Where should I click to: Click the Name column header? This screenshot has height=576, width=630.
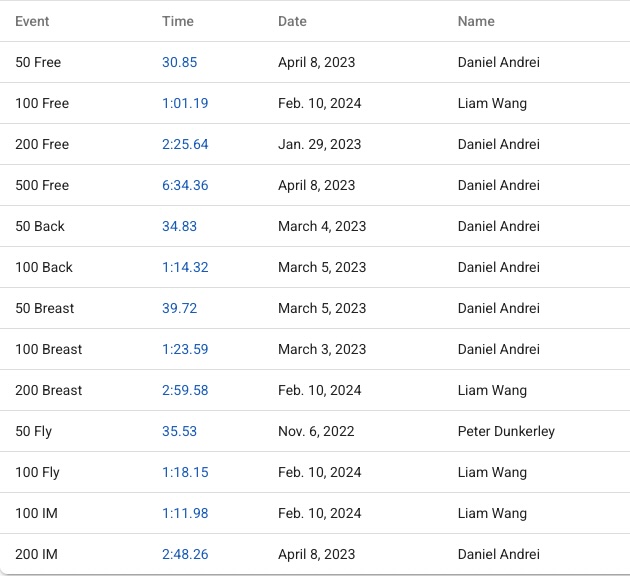(x=476, y=21)
